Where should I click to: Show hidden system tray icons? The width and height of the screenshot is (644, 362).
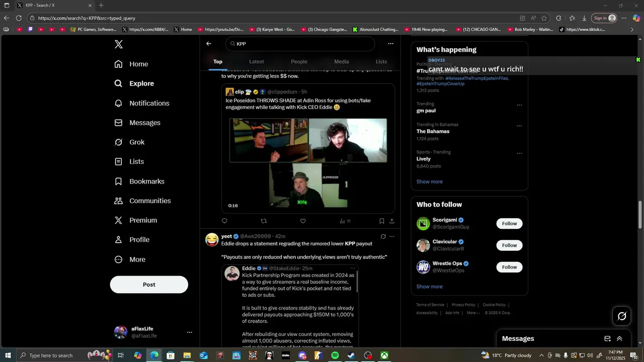(x=541, y=355)
